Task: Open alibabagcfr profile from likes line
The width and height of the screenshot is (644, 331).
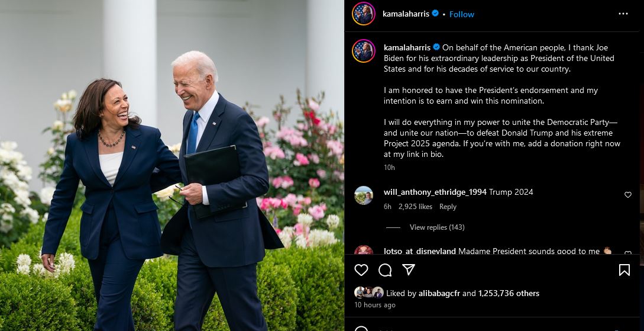Action: (x=439, y=293)
